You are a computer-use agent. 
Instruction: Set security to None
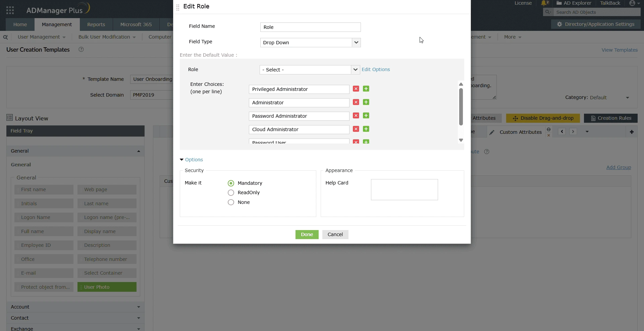click(231, 203)
